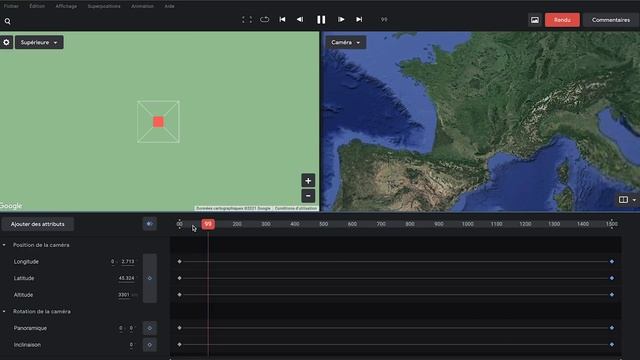Click frame 1000 on the timeline ruler
Screen dimensions: 640x360
(467, 224)
